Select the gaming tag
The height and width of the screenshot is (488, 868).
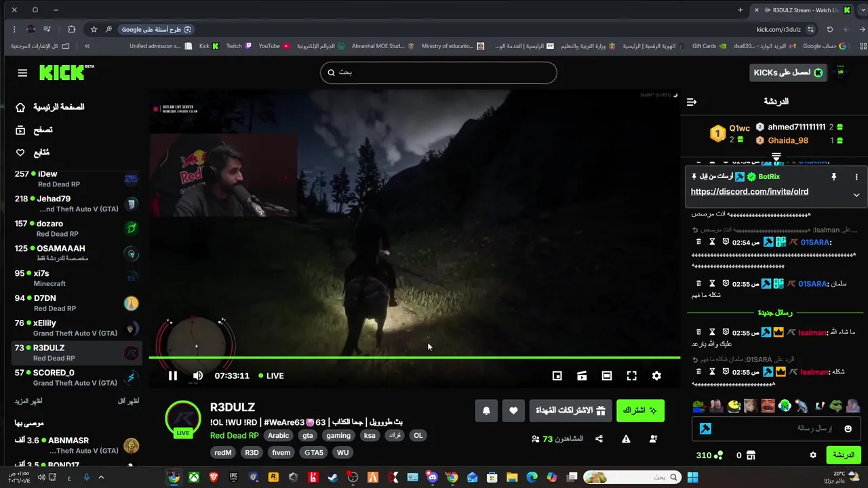338,436
